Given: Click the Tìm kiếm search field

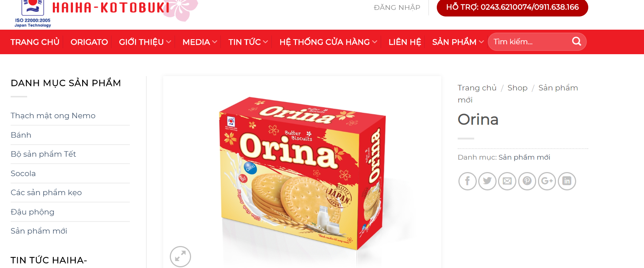Looking at the screenshot, I should (x=530, y=42).
